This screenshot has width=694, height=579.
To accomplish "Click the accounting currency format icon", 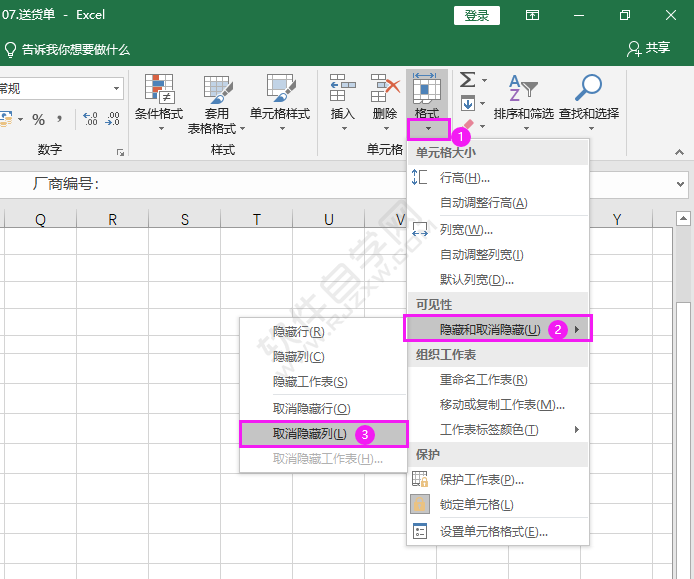I will pos(6,119).
